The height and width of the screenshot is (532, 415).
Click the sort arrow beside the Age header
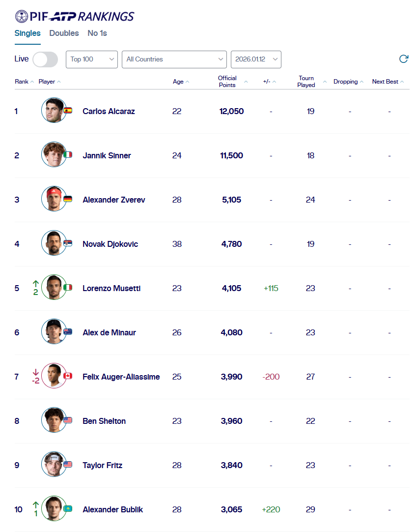188,82
